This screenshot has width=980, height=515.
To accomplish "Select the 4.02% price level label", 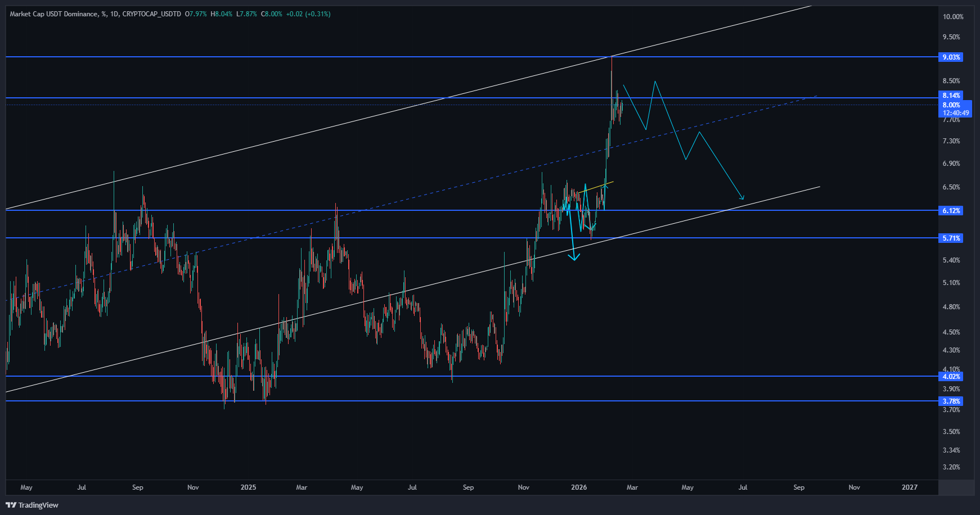I will coord(951,377).
